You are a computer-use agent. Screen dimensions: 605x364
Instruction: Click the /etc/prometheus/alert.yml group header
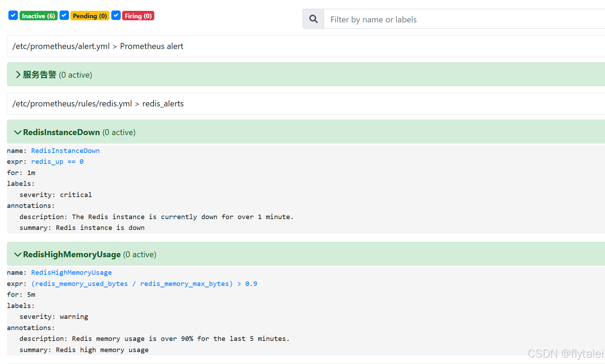click(x=306, y=46)
